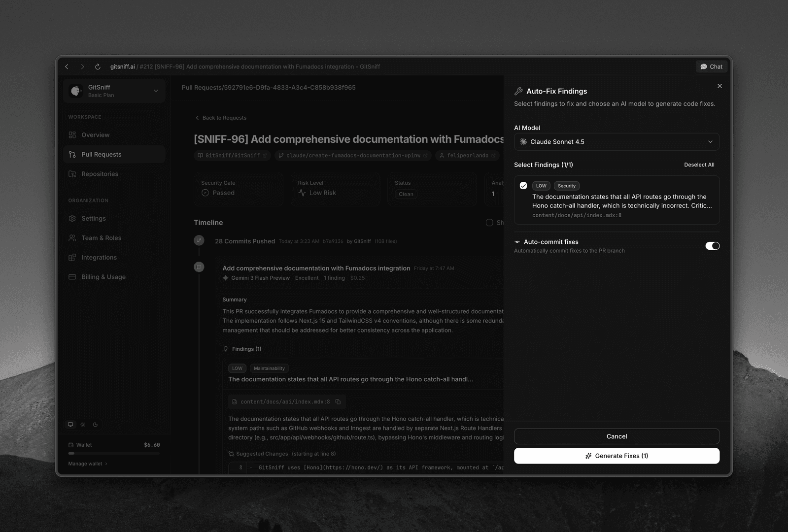
Task: Click the Security Gate Passed check icon
Action: tap(205, 193)
